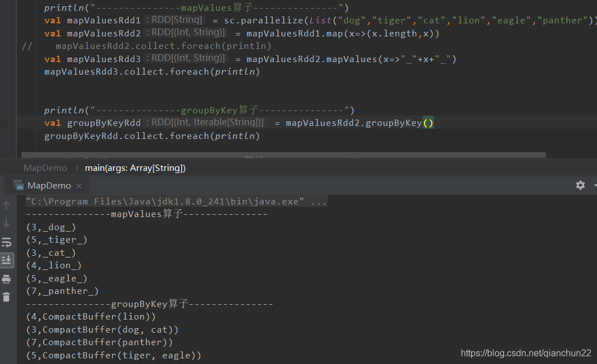Click the mapValues算子 console separator line
The image size is (597, 364).
pyautogui.click(x=146, y=214)
